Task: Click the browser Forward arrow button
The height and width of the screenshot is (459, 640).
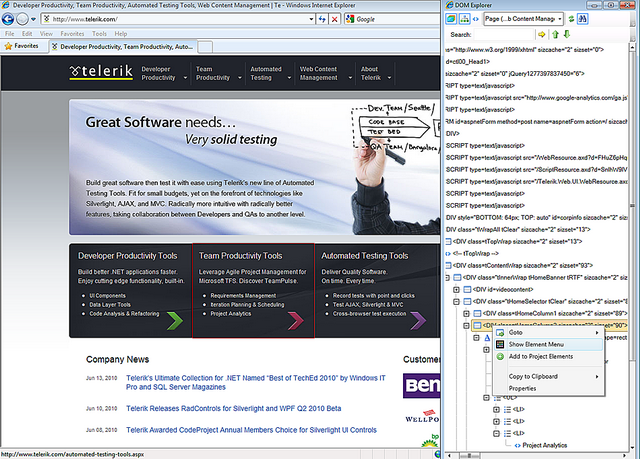Action: click(22, 19)
